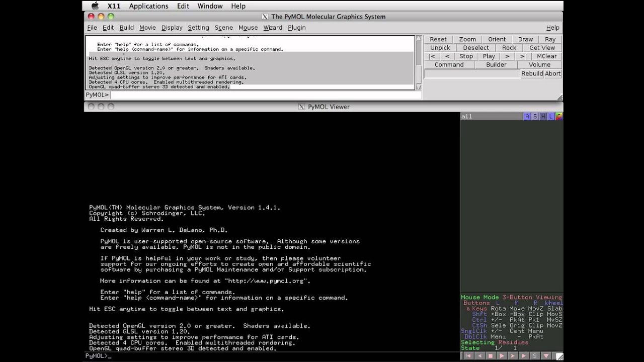Open the Display menu
This screenshot has height=362, width=644.
[x=172, y=28]
